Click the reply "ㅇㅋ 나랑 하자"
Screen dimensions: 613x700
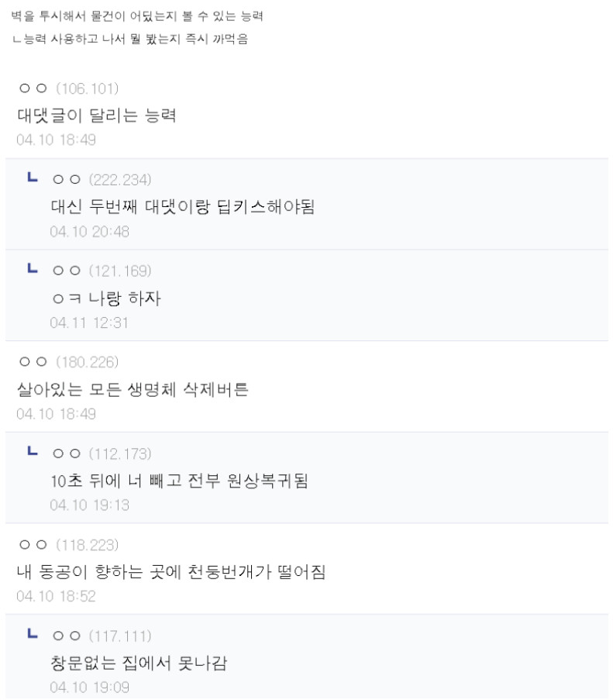click(x=105, y=298)
